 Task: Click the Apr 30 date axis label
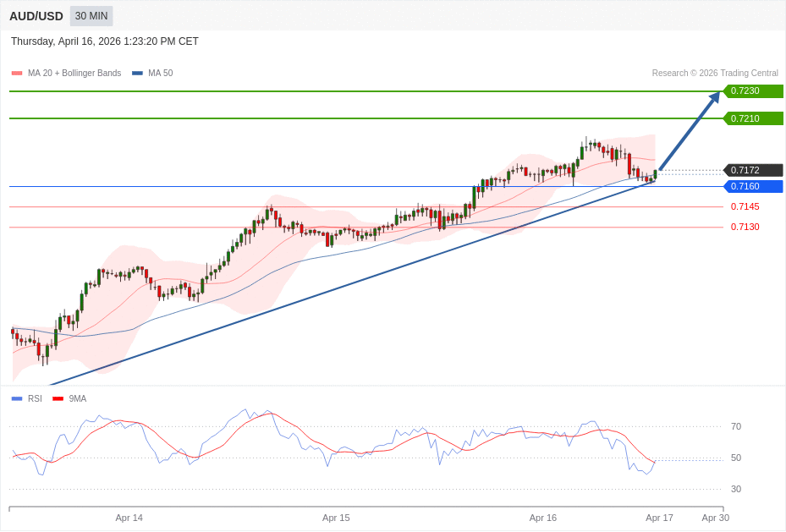715,518
